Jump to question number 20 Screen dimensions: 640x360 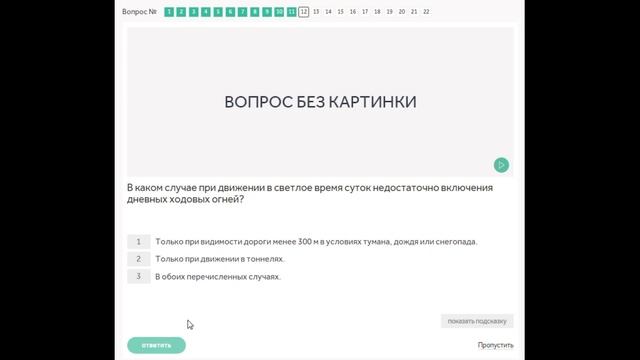[x=402, y=12]
